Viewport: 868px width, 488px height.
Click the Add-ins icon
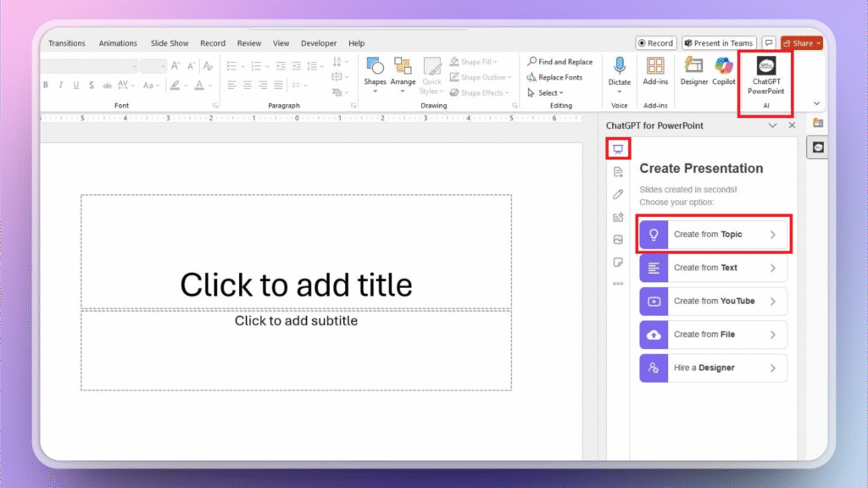coord(655,71)
